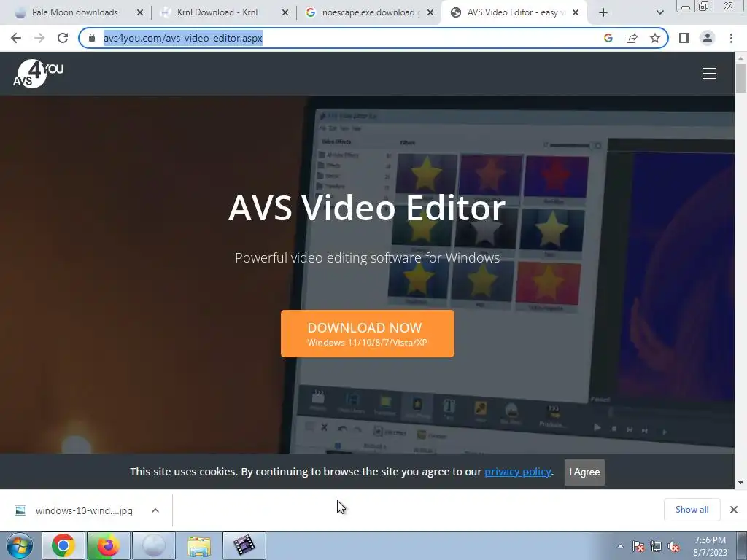This screenshot has height=560, width=747.
Task: Open the volume muted tray icon
Action: click(x=673, y=546)
